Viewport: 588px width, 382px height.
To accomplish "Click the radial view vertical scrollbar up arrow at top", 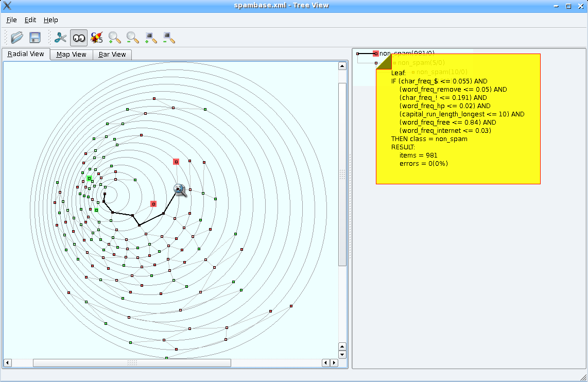I will [342, 66].
